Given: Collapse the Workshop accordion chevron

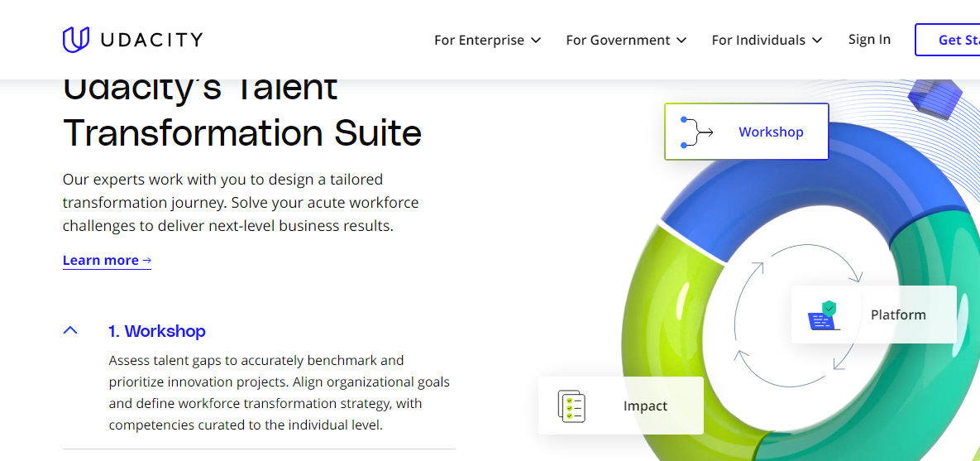Looking at the screenshot, I should coord(70,330).
